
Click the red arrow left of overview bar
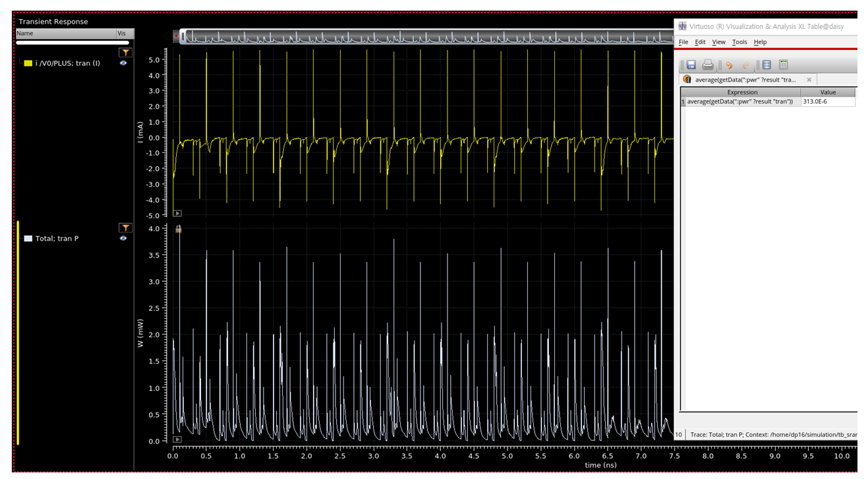point(175,37)
